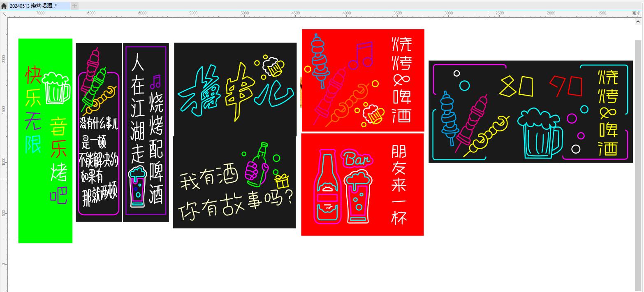This screenshot has width=644, height=292.
Task: Select the red 90 neon number
Action: click(x=567, y=86)
